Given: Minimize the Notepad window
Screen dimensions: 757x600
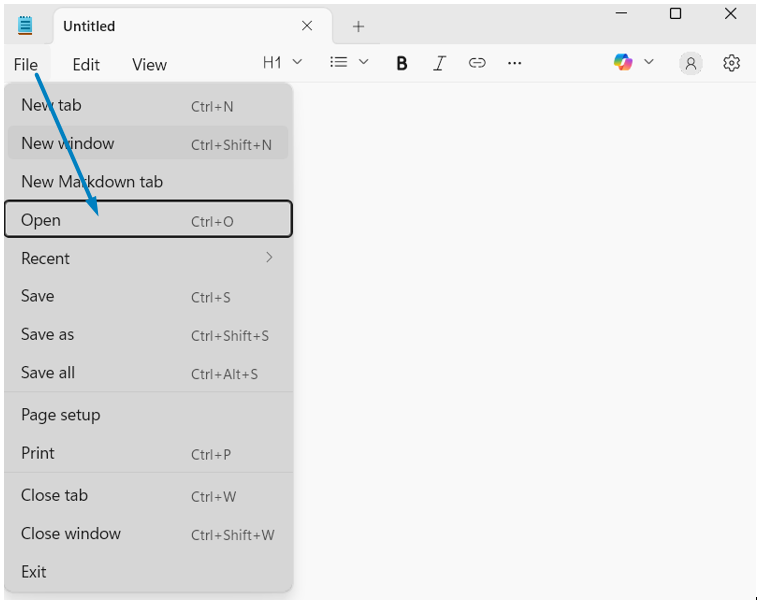Looking at the screenshot, I should coord(621,14).
